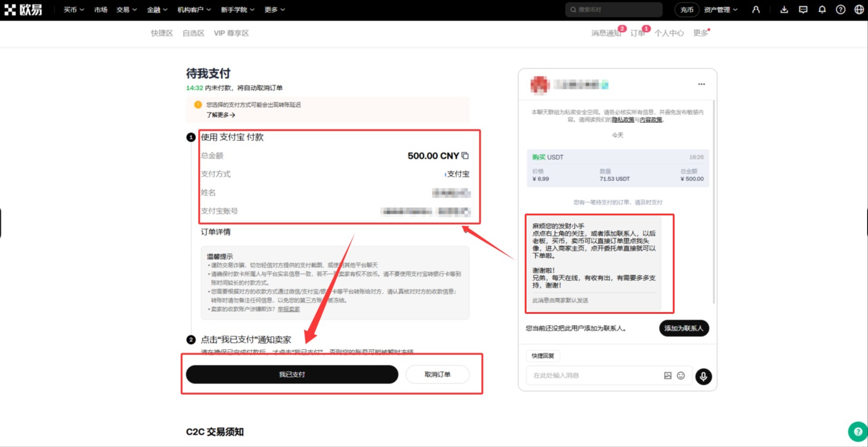Click the ¥ 6.99 price value
The width and height of the screenshot is (868, 447).
coord(541,179)
